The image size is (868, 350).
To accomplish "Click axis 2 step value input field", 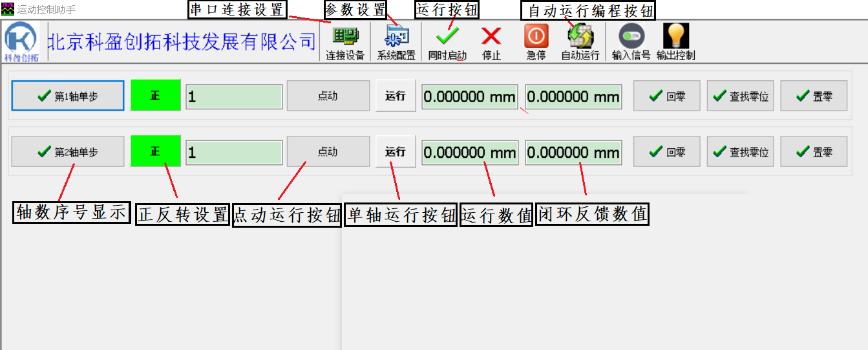I will 234,153.
